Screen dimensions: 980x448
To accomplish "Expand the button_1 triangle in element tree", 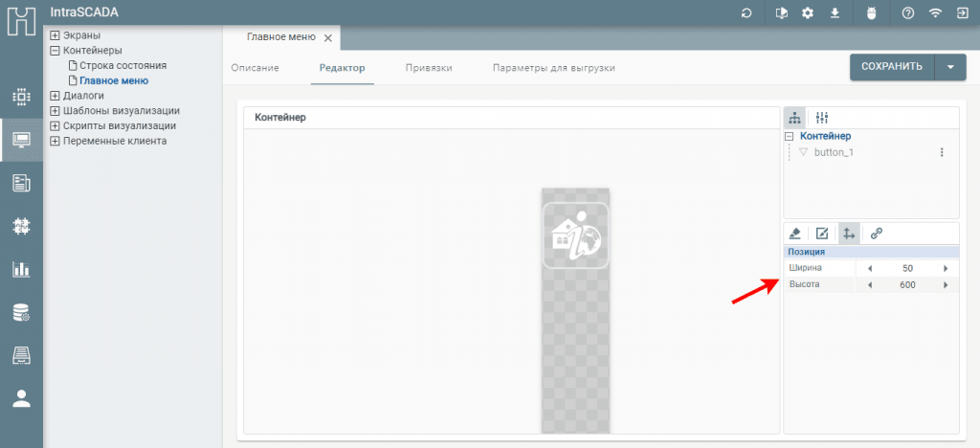I will click(x=803, y=152).
